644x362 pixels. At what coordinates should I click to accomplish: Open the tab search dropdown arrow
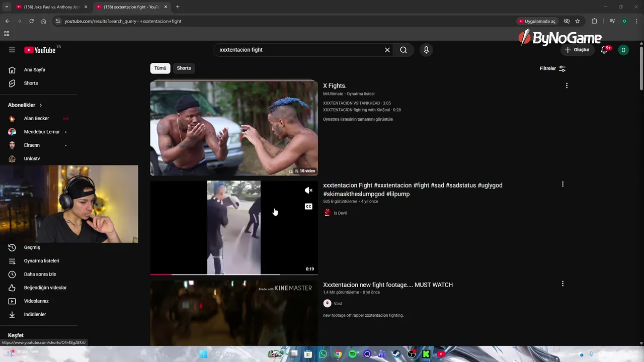(7, 7)
